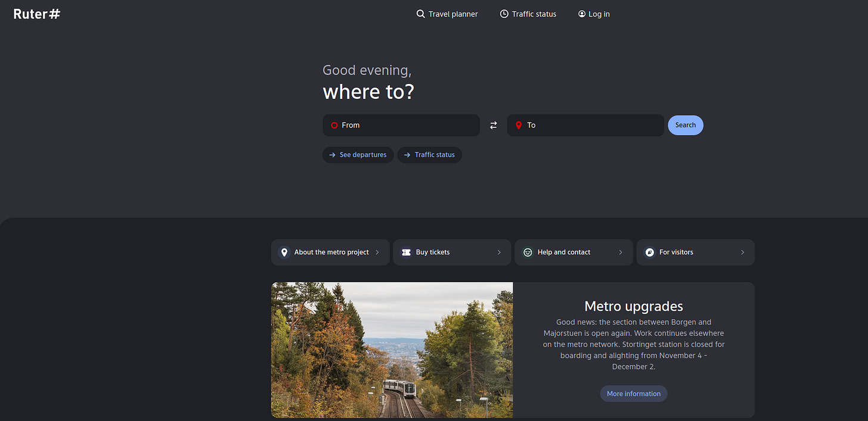Swap From and To with the arrows icon
Image resolution: width=868 pixels, height=421 pixels.
point(494,125)
